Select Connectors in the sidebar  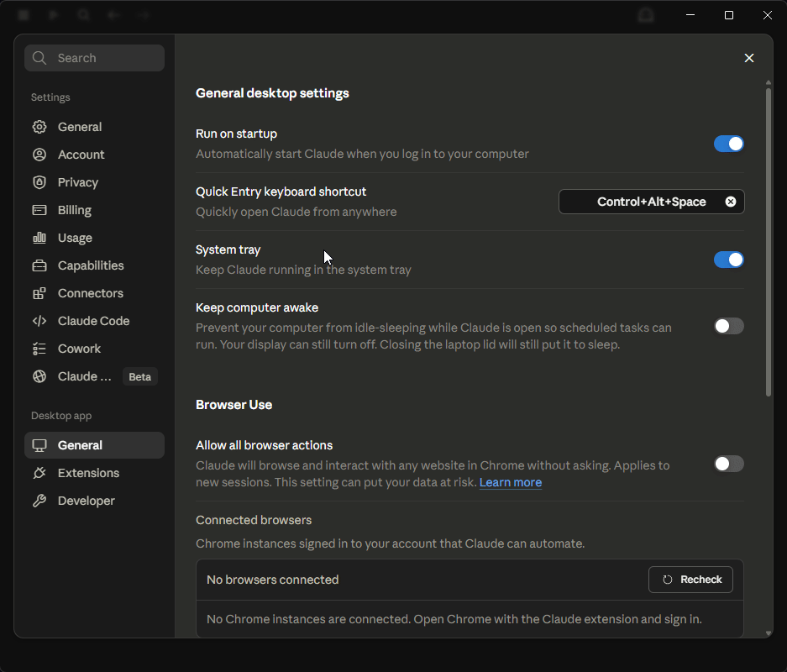click(x=94, y=293)
